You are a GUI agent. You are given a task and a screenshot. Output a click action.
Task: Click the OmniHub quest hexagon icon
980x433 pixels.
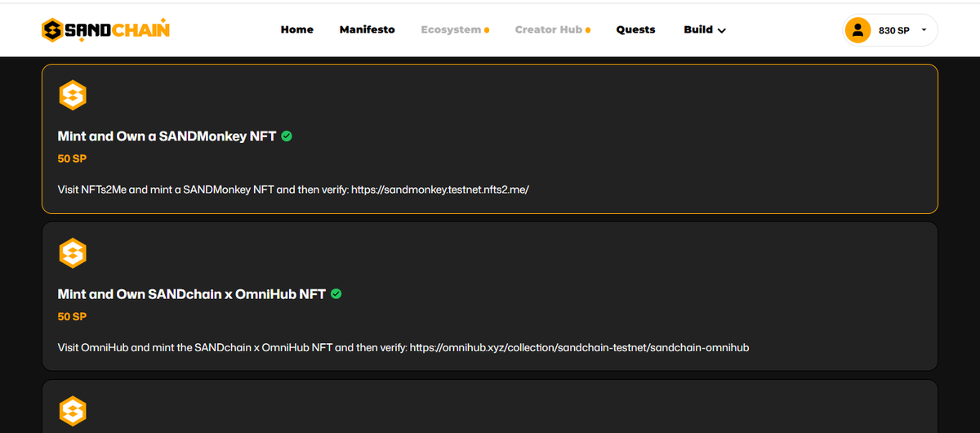[x=73, y=252]
